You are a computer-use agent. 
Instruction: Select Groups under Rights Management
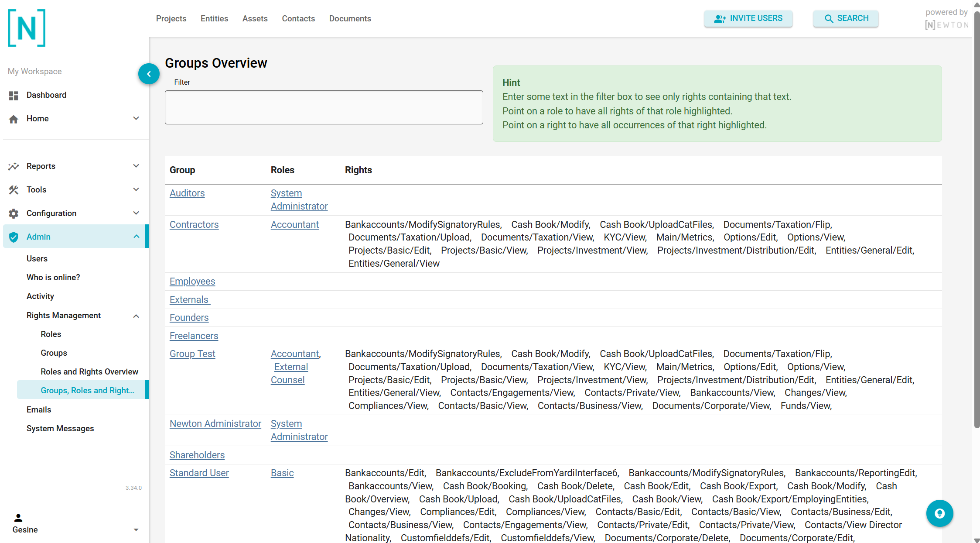[x=54, y=353]
